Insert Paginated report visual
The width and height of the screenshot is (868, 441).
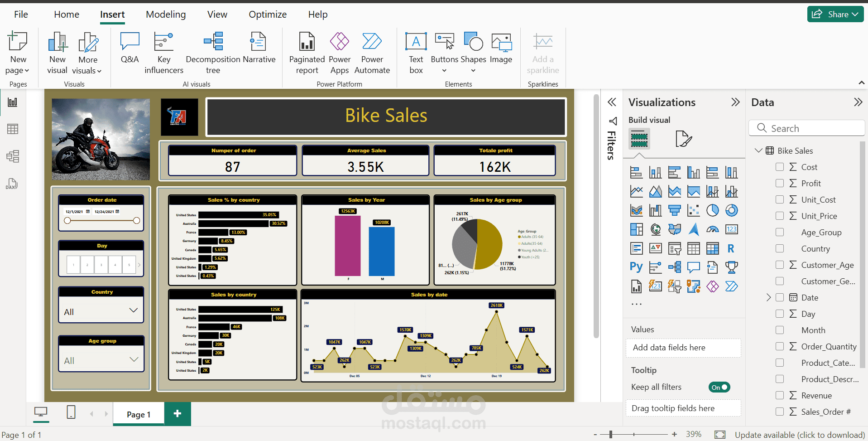[x=307, y=53]
